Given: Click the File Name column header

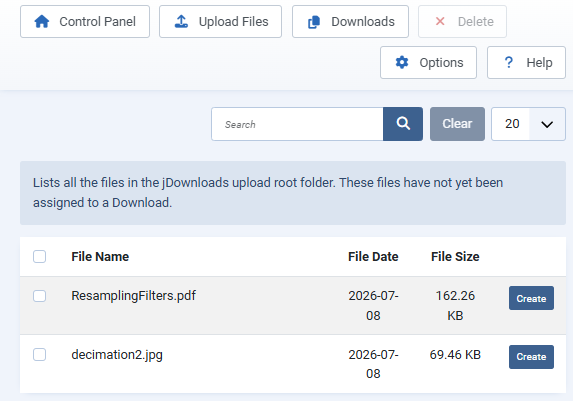Looking at the screenshot, I should coord(100,257).
